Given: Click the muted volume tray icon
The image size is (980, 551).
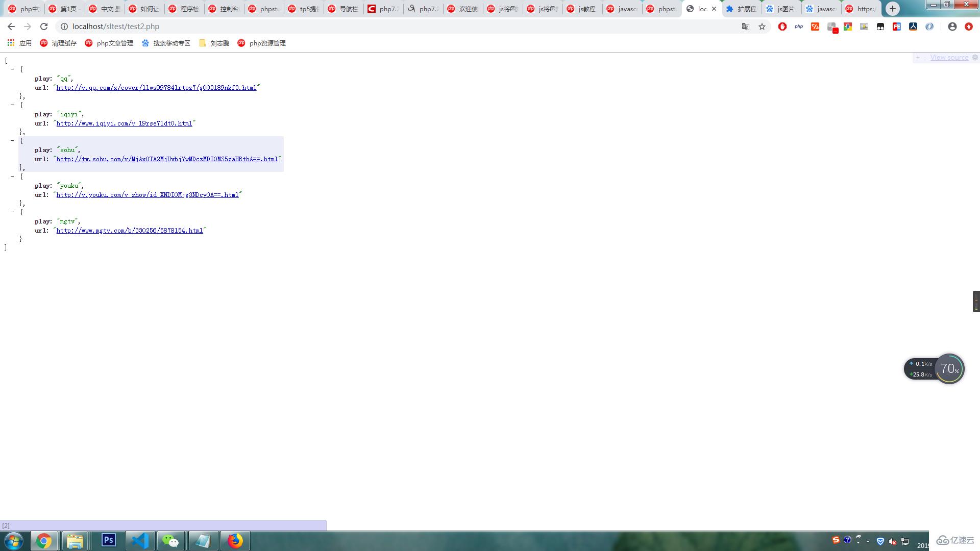Looking at the screenshot, I should (893, 541).
